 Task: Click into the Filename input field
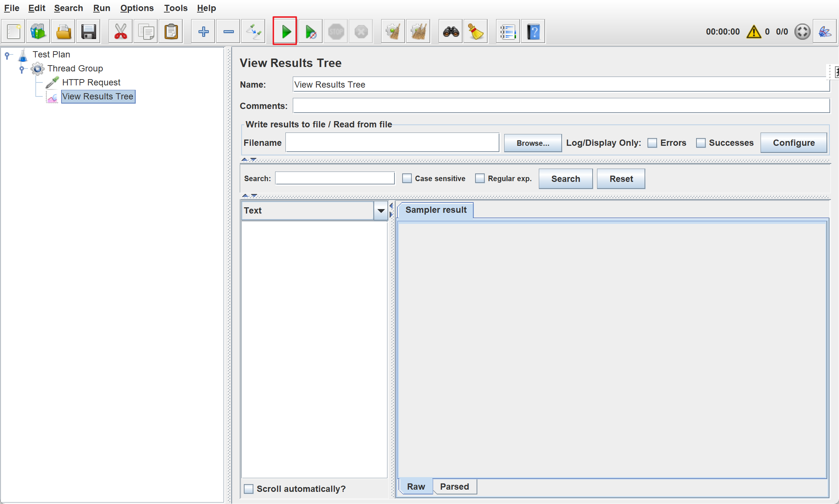pos(392,143)
